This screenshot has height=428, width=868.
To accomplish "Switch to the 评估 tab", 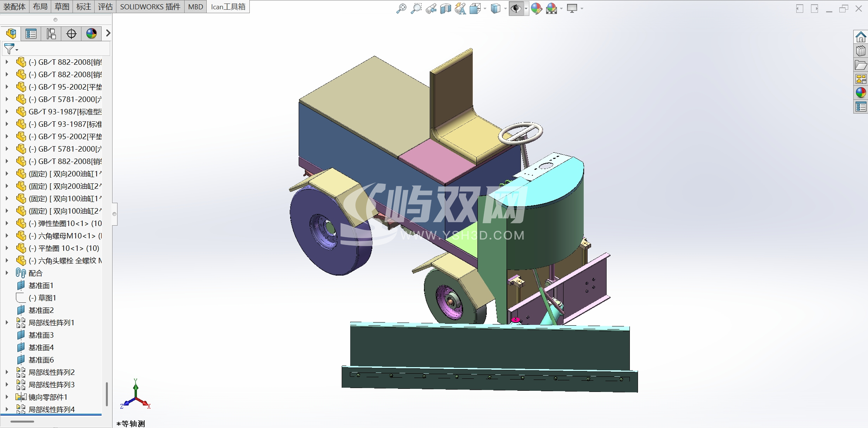I will tap(105, 7).
